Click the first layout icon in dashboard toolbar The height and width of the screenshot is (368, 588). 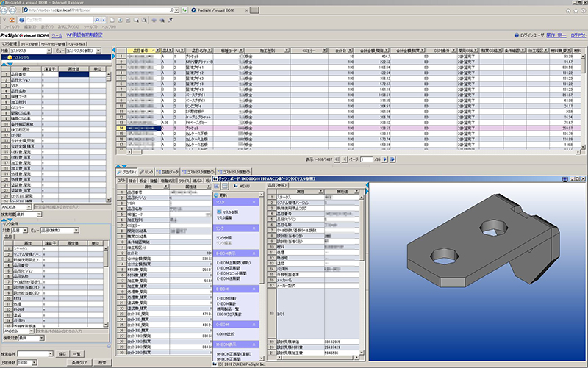click(x=217, y=186)
